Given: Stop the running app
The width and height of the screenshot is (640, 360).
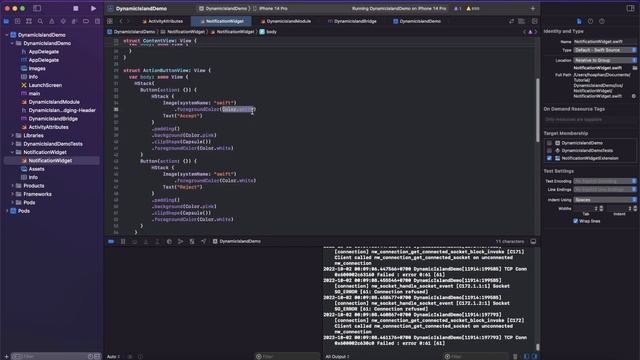Looking at the screenshot, I should click(76, 8).
